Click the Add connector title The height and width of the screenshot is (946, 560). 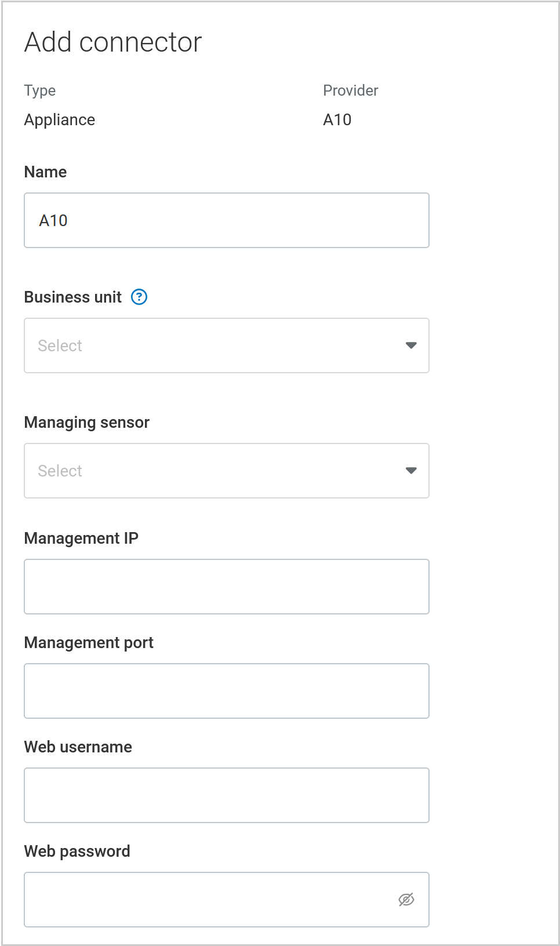pos(112,42)
